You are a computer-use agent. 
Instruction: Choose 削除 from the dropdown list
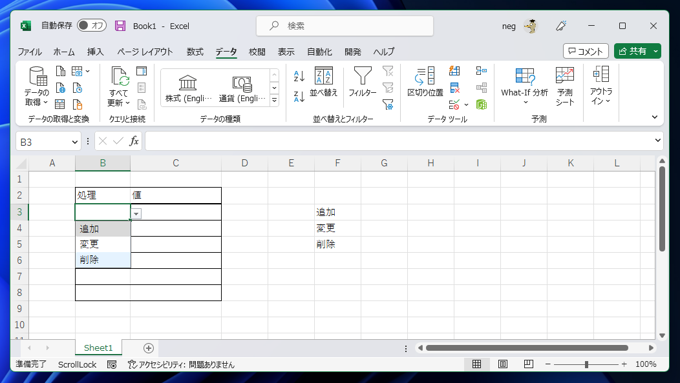tap(103, 260)
